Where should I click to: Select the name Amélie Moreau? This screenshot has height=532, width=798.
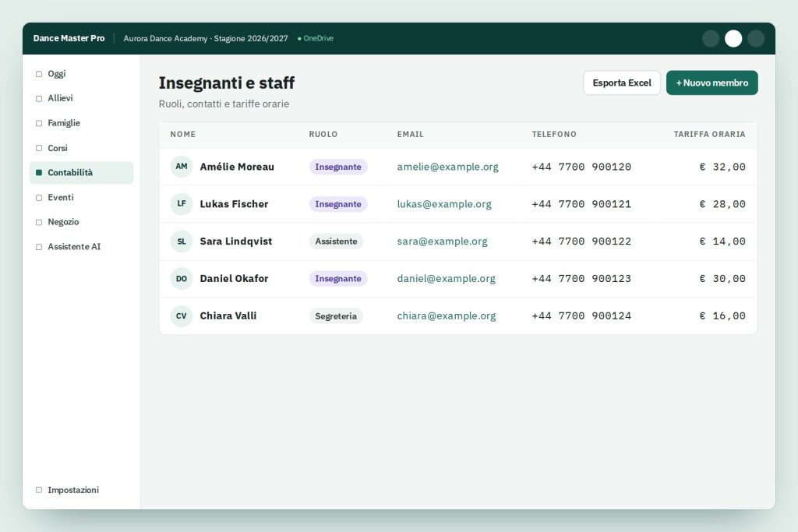click(x=237, y=167)
